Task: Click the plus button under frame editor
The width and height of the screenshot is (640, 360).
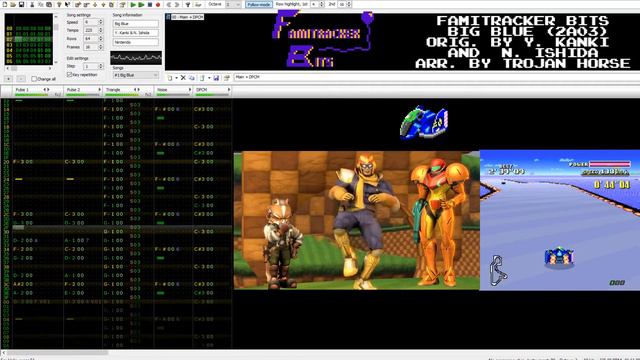Action: tap(9, 79)
